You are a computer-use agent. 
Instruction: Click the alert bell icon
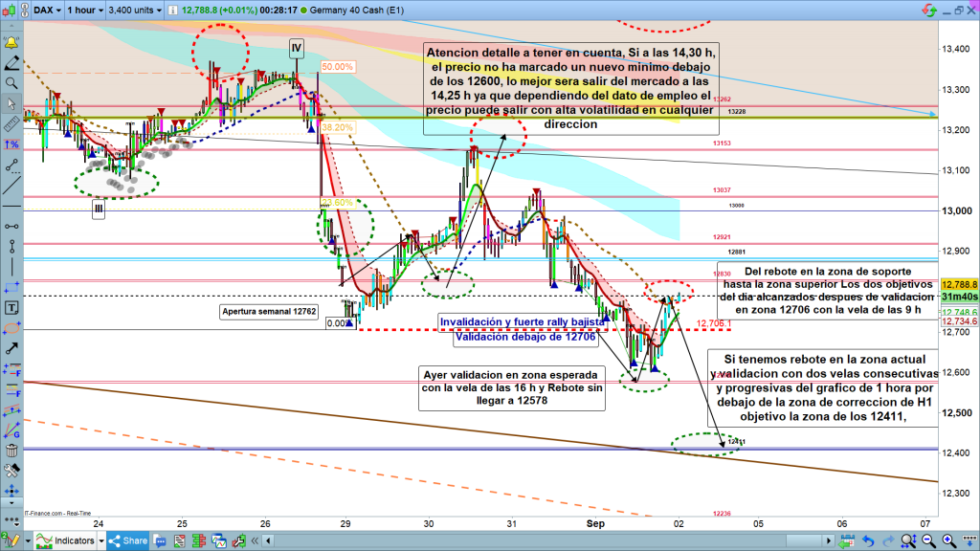coord(12,43)
